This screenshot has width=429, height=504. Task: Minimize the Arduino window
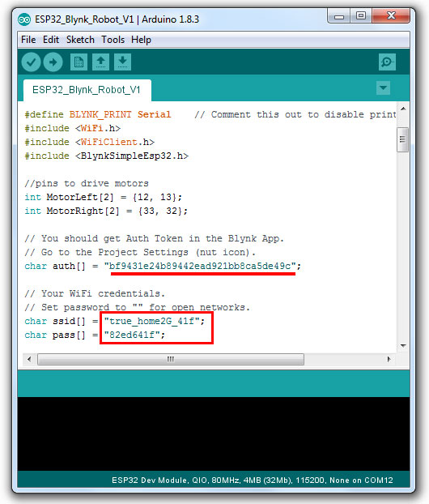(339, 16)
